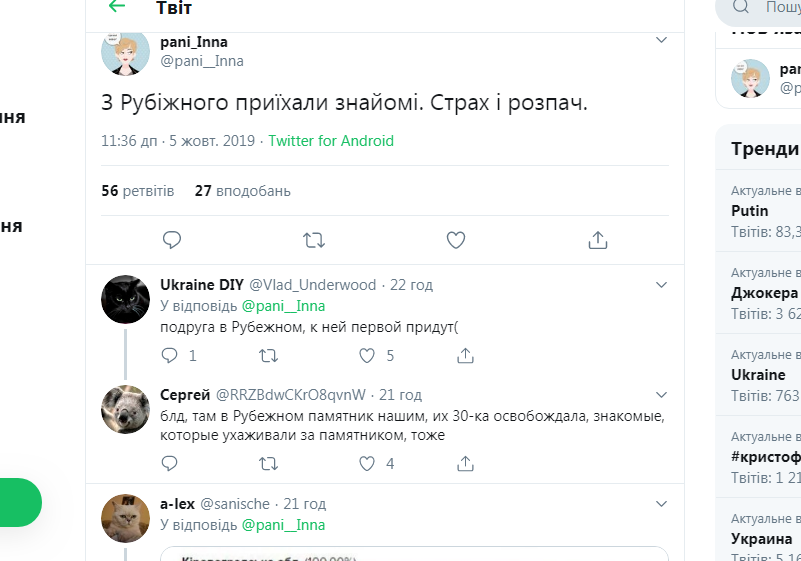Click the back arrow beside Твіт
Image resolution: width=801 pixels, height=561 pixels.
[117, 7]
